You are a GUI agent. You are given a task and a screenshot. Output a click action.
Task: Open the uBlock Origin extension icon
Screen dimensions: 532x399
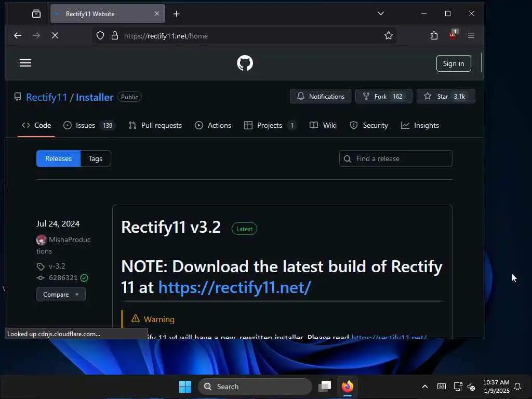(x=453, y=35)
